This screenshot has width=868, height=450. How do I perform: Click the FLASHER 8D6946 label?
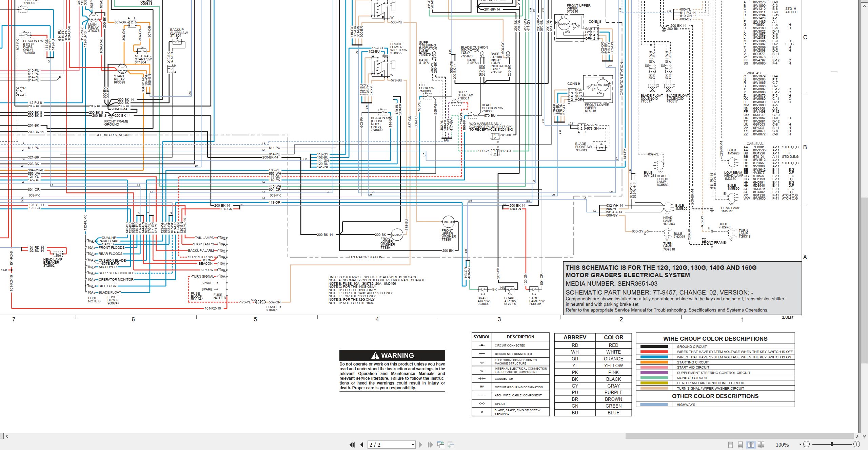tap(273, 308)
